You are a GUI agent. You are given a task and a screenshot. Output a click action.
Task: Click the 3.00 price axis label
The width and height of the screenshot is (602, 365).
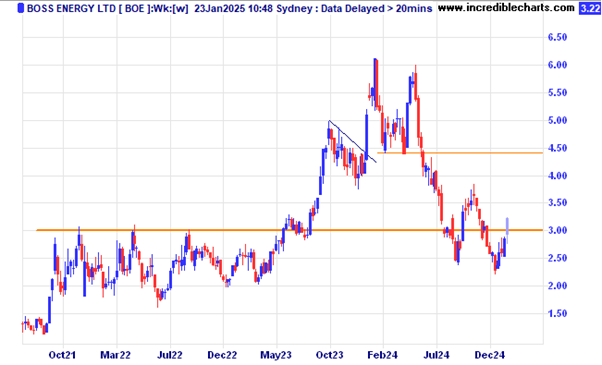[557, 231]
